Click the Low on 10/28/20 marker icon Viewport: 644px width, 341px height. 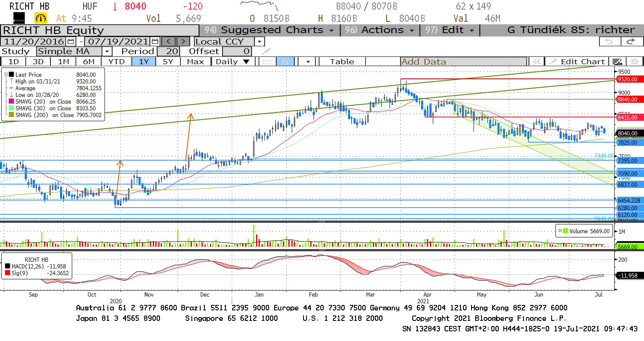click(12, 95)
